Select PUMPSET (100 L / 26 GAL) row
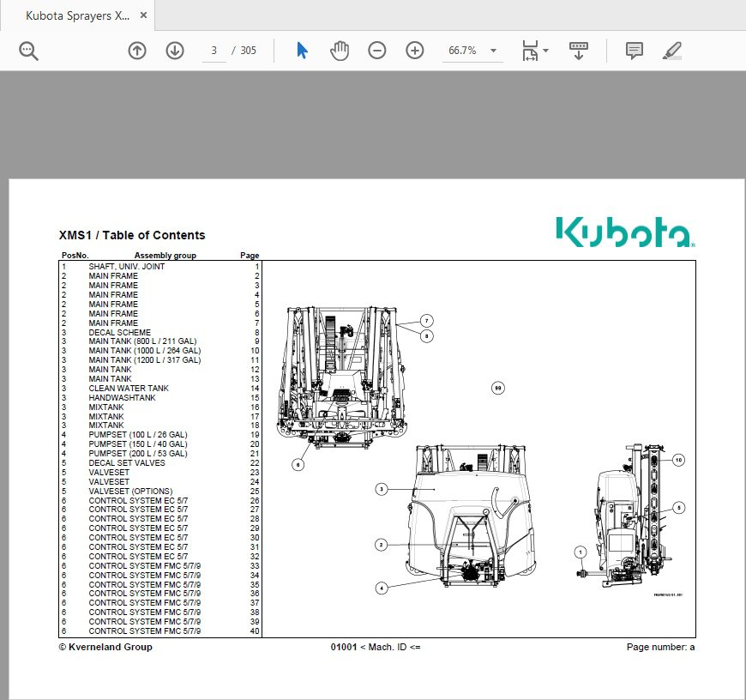746x700 pixels. coord(160,434)
